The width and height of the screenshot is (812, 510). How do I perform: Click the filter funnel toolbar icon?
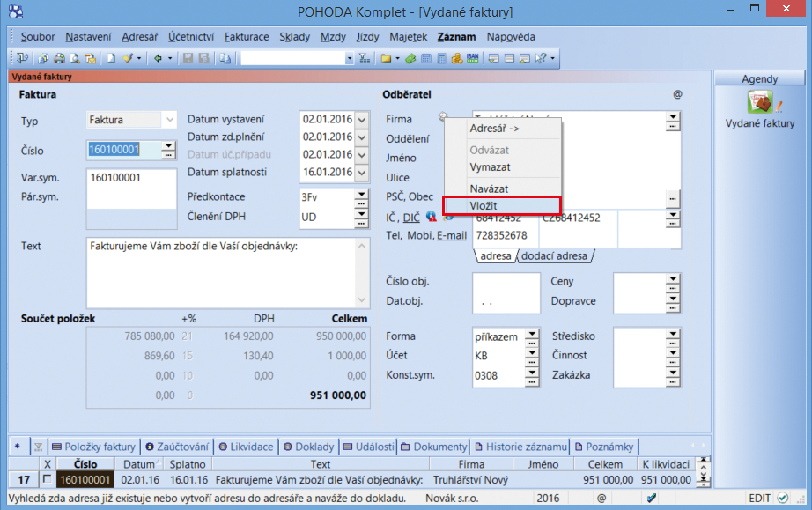pos(365,58)
